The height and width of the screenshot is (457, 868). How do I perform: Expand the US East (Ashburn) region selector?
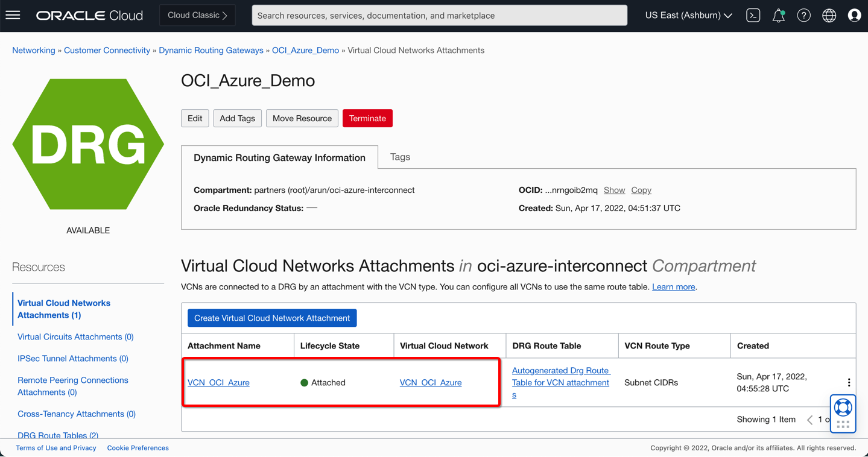tap(688, 16)
